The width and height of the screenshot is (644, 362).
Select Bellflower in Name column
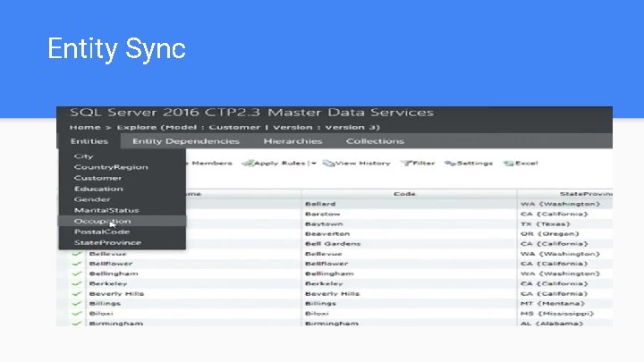[111, 264]
